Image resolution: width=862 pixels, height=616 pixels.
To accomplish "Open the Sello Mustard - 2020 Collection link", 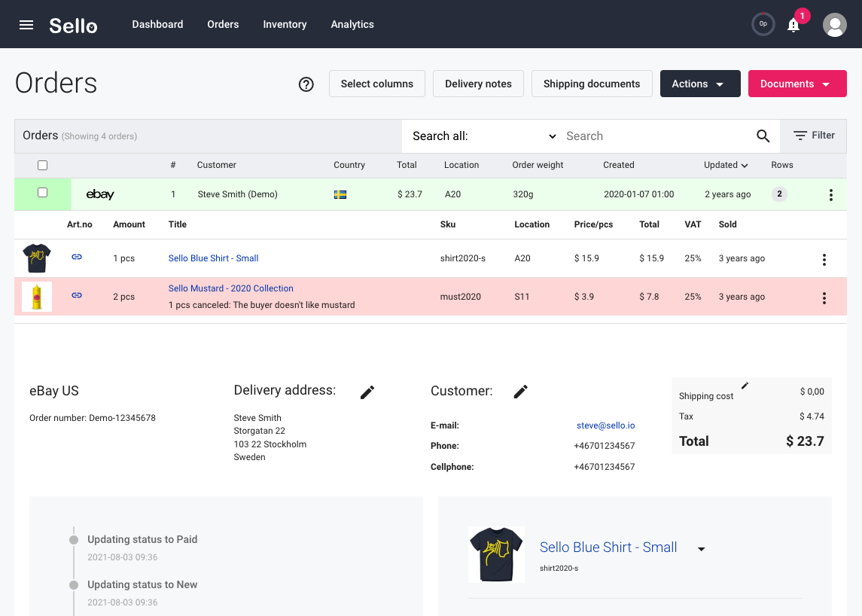I will 231,288.
